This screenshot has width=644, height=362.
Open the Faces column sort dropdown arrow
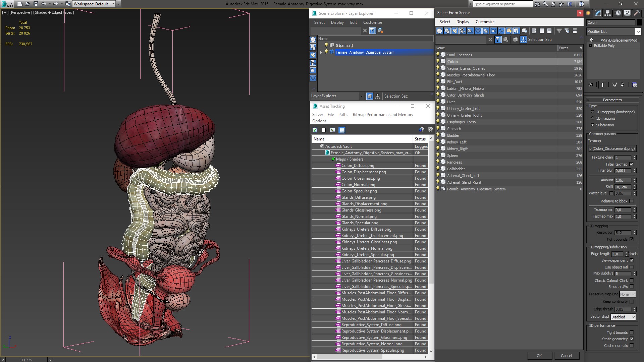[581, 48]
